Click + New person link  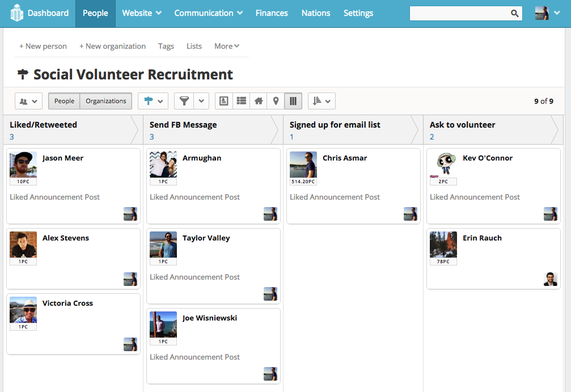pos(43,47)
